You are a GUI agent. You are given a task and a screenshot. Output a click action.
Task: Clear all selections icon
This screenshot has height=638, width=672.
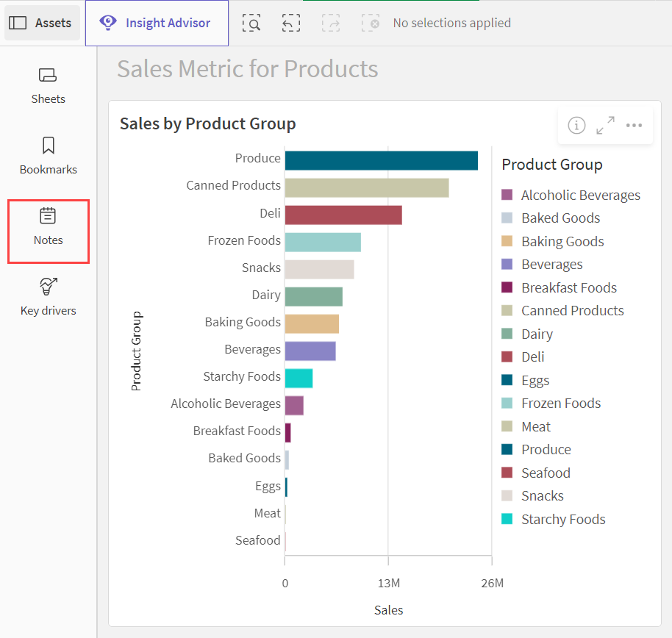click(x=371, y=23)
